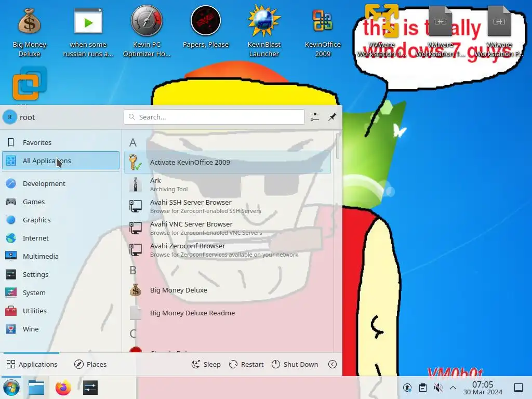The height and width of the screenshot is (399, 532).
Task: Click the key icon for Activate KevinOffice
Action: [x=136, y=163]
